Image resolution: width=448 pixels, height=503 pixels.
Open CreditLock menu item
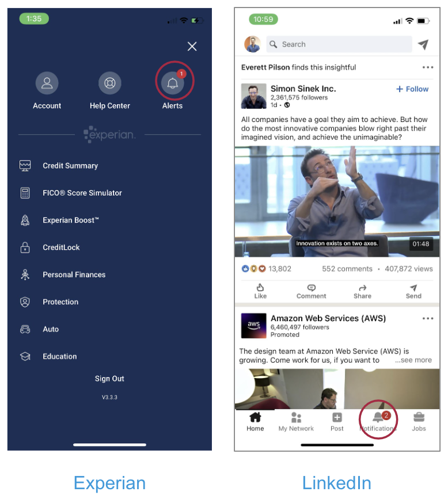pos(61,247)
